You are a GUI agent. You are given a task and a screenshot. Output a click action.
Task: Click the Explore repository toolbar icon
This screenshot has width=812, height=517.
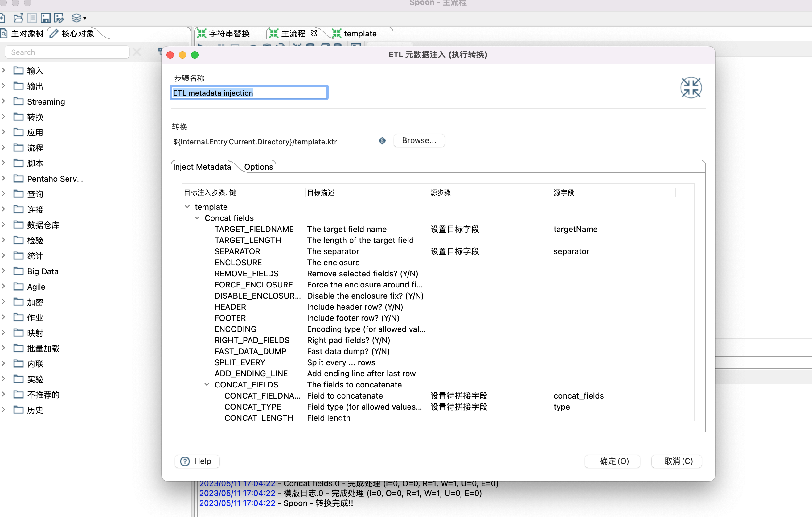pyautogui.click(x=32, y=18)
